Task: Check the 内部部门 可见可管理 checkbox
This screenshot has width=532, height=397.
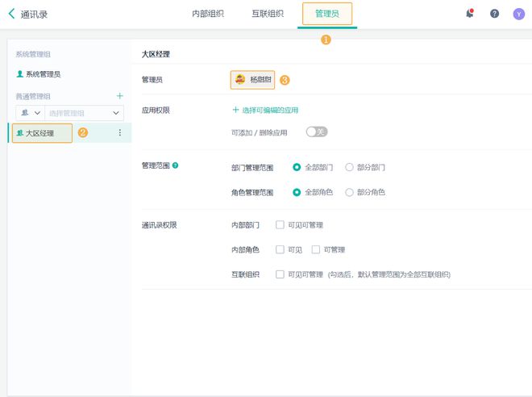Action: coord(280,225)
